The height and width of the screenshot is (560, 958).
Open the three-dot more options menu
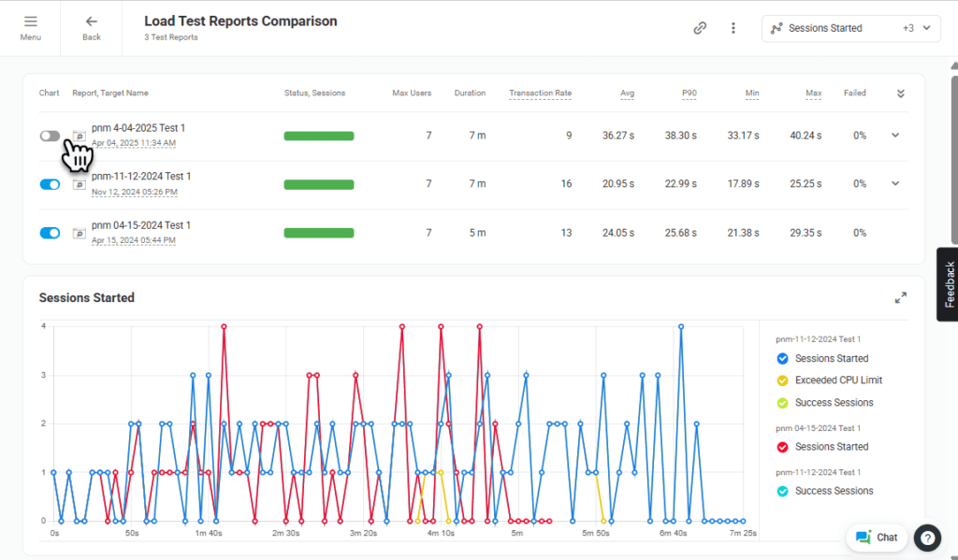tap(733, 28)
